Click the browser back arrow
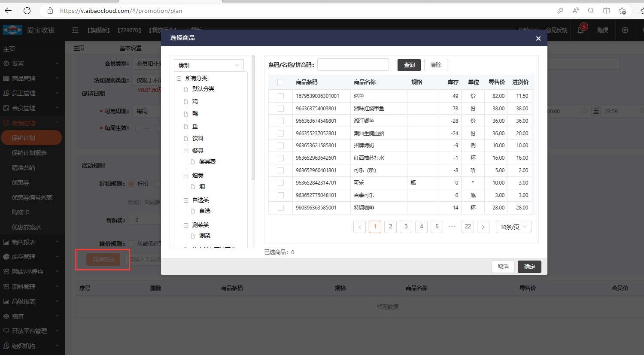644x355 pixels. (x=8, y=11)
